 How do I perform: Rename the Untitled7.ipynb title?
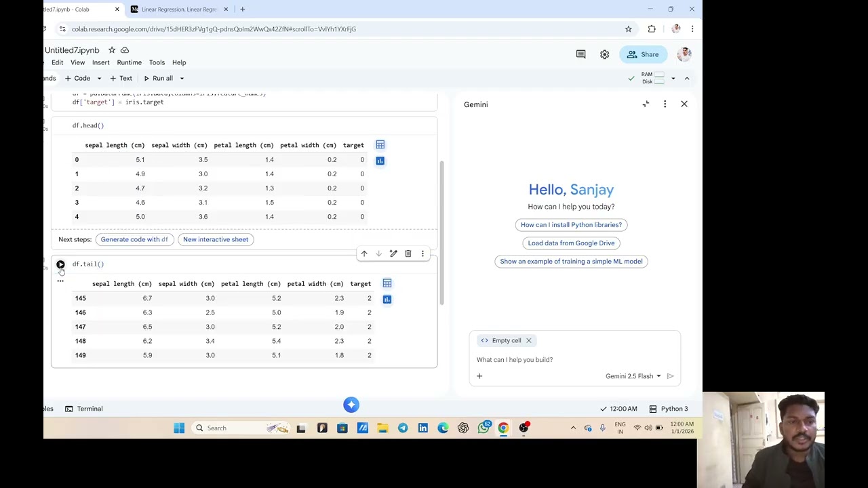72,50
